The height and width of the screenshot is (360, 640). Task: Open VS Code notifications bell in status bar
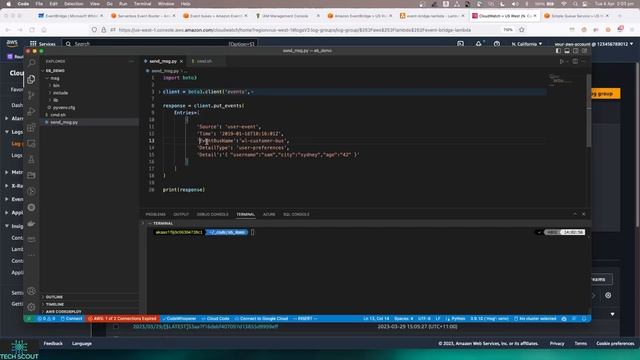pyautogui.click(x=584, y=319)
